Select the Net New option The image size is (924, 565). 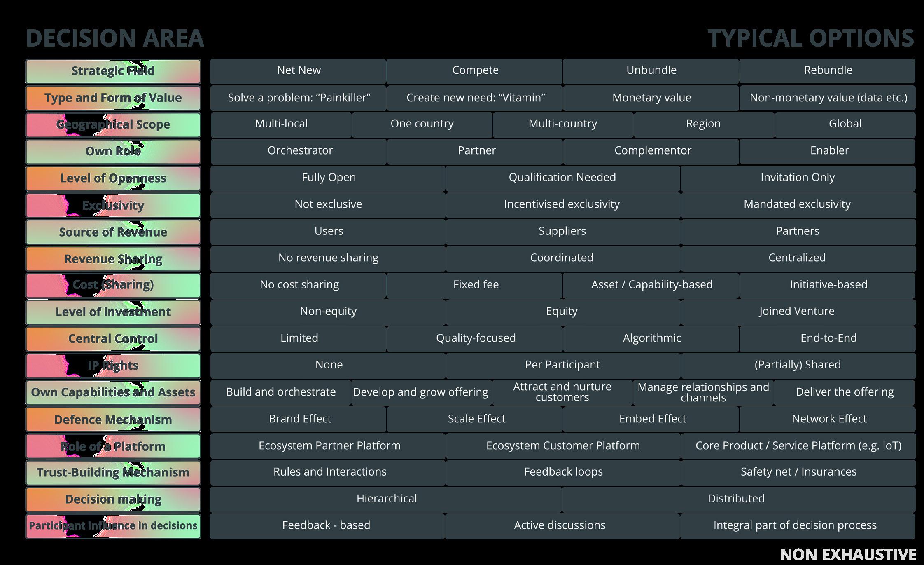299,70
